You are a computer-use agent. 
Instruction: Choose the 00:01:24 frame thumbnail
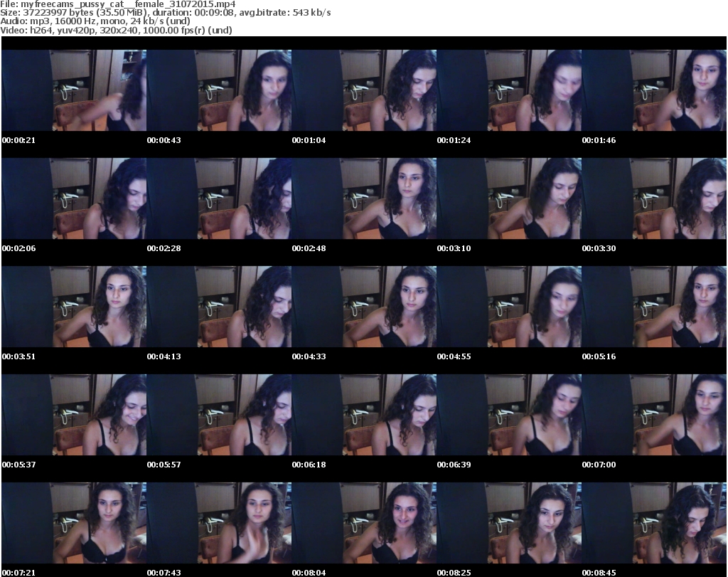coord(509,90)
